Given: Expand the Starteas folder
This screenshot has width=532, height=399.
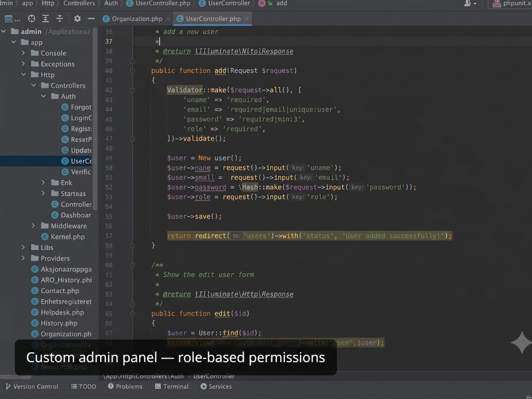Looking at the screenshot, I should pyautogui.click(x=43, y=194).
